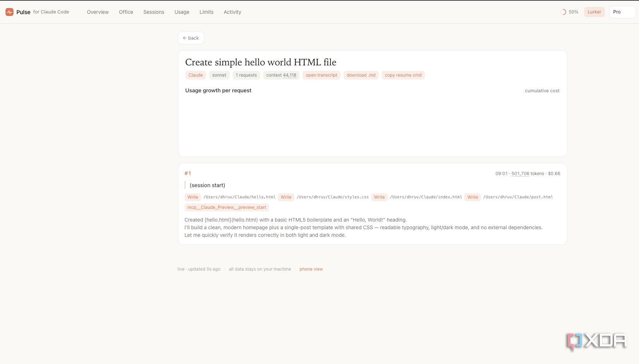639x364 pixels.
Task: Click the /Users/dhruv/Claude/index.html path
Action: click(x=426, y=197)
